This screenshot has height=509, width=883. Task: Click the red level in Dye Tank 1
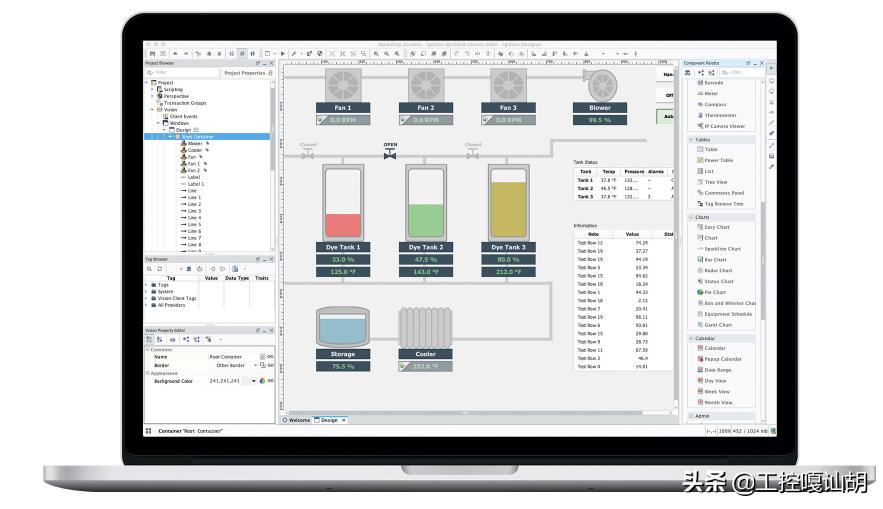tap(343, 225)
